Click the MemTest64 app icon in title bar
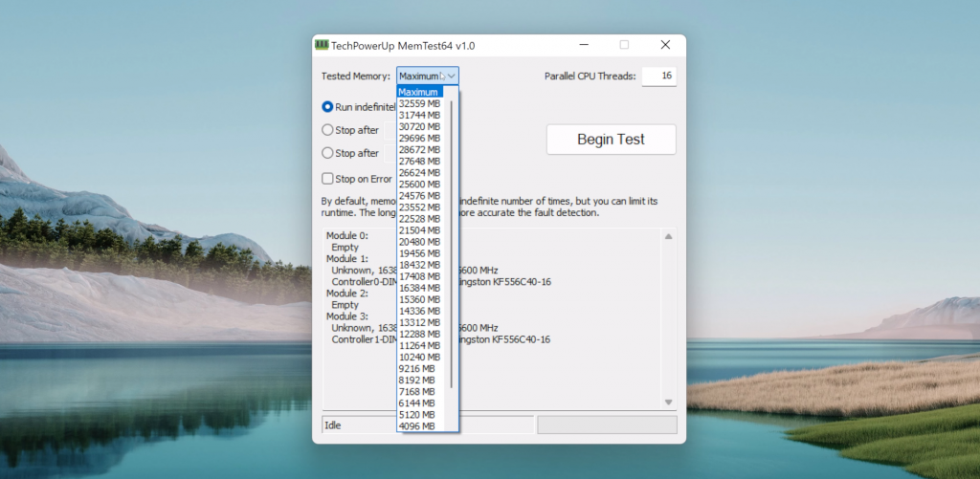 321,45
